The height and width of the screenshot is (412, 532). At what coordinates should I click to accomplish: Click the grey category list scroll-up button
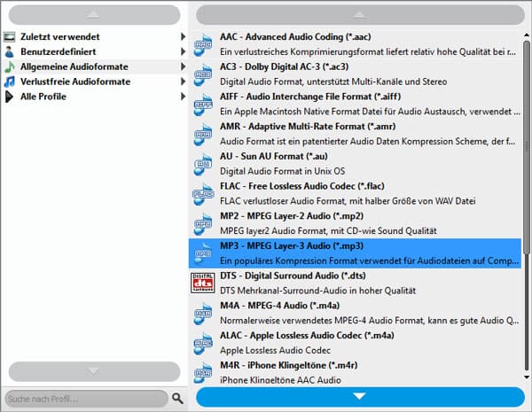pyautogui.click(x=94, y=14)
